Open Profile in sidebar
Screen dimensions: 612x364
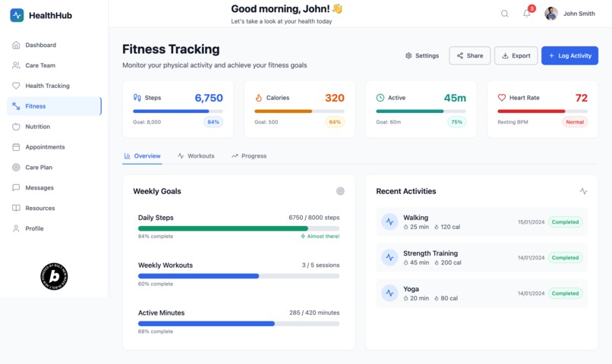[x=54, y=228]
